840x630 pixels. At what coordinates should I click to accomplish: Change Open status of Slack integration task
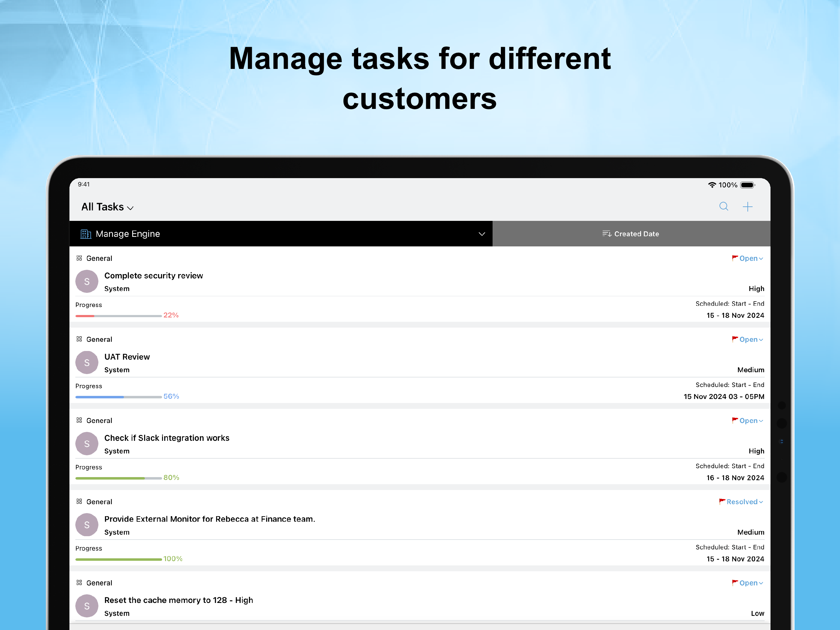[x=751, y=421]
